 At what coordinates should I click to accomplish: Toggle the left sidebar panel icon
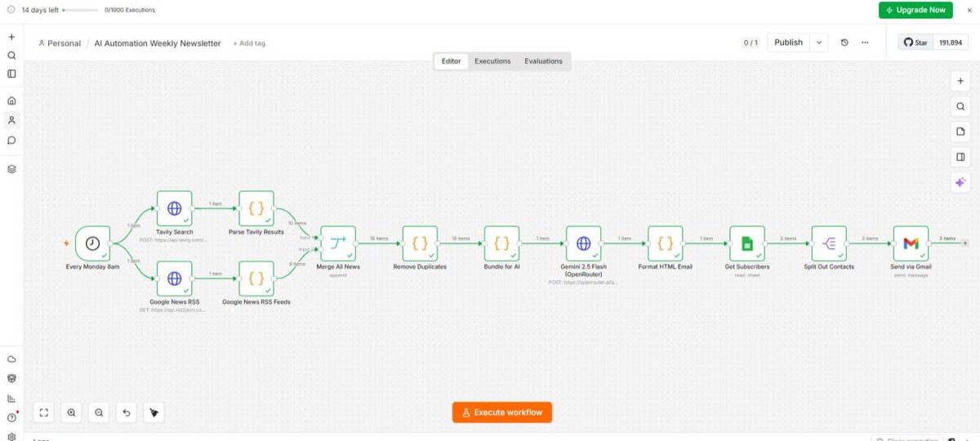tap(11, 73)
